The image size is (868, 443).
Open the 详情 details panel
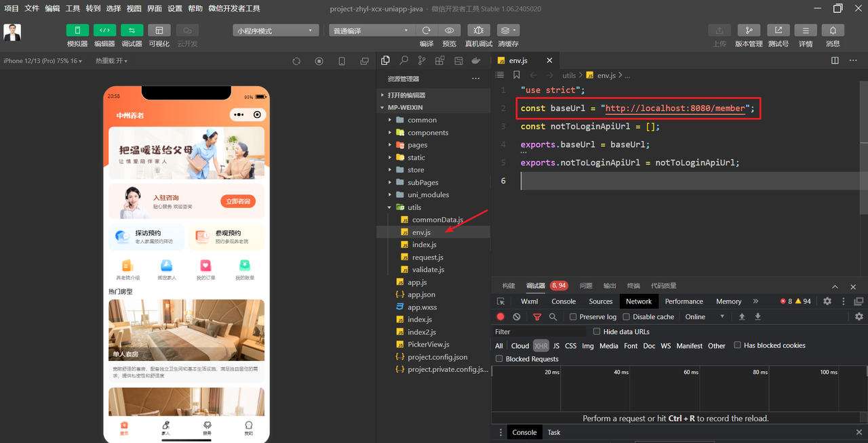(x=806, y=30)
